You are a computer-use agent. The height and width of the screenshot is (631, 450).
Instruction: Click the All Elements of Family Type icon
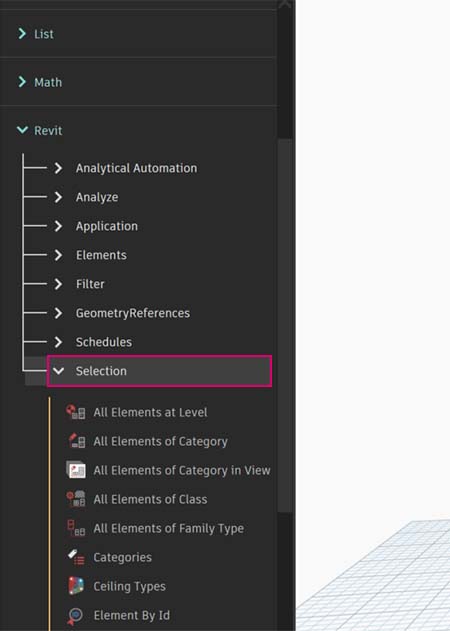coord(76,528)
